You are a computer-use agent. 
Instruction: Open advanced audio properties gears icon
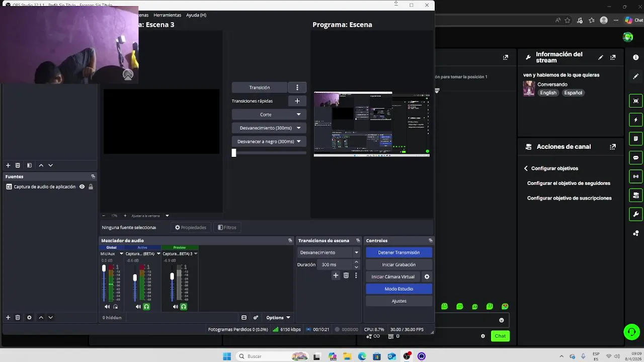(256, 317)
